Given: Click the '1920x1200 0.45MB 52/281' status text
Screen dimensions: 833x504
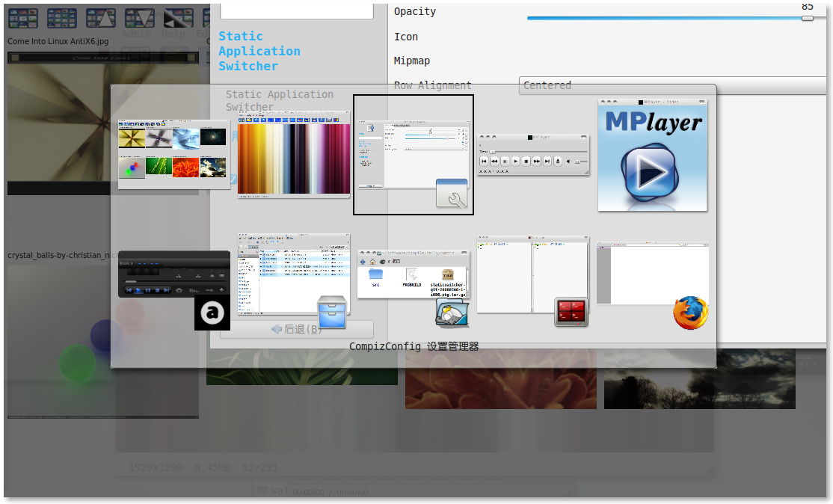Looking at the screenshot, I should point(203,467).
